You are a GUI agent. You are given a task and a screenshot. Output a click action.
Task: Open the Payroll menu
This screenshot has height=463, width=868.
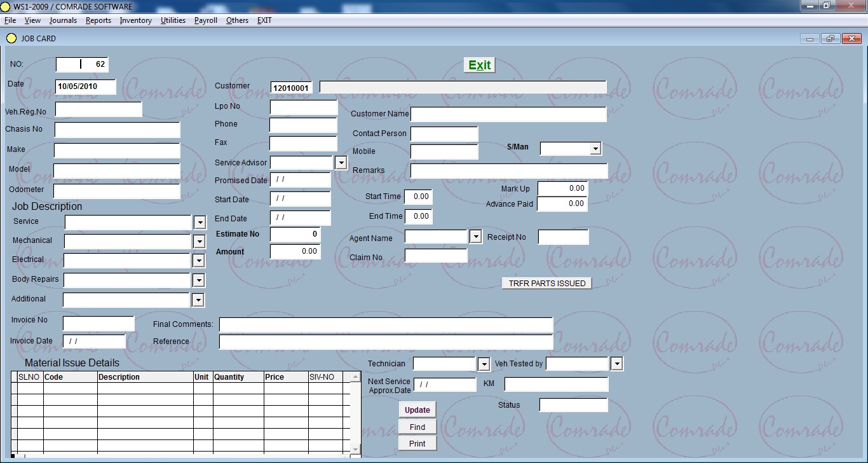pyautogui.click(x=206, y=20)
